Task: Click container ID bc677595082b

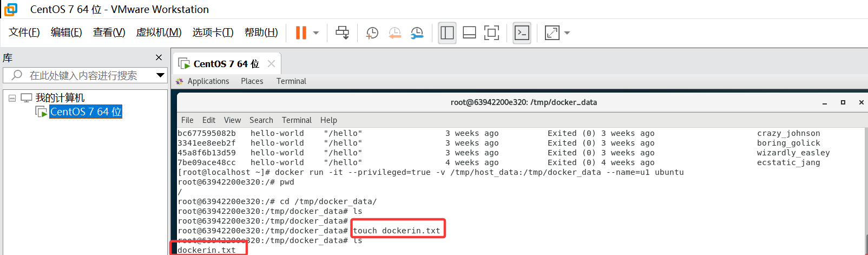Action: [x=207, y=133]
